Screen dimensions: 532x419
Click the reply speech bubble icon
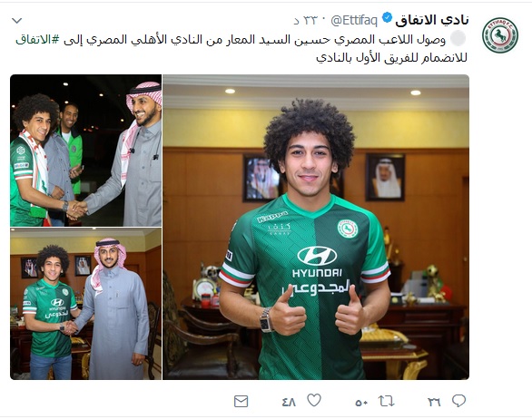pos(458,401)
